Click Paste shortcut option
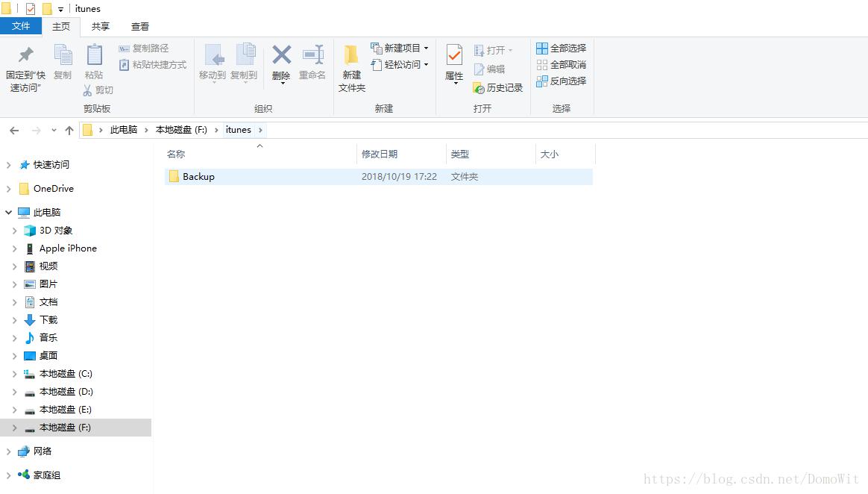868x494 pixels. coord(153,65)
